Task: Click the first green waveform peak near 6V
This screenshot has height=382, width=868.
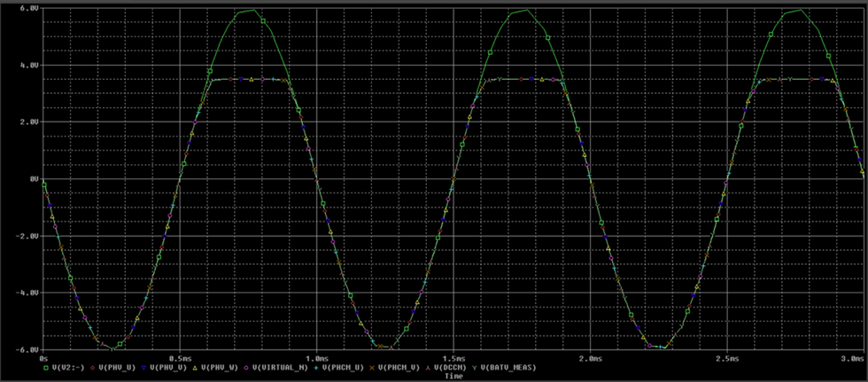Action: tap(253, 11)
